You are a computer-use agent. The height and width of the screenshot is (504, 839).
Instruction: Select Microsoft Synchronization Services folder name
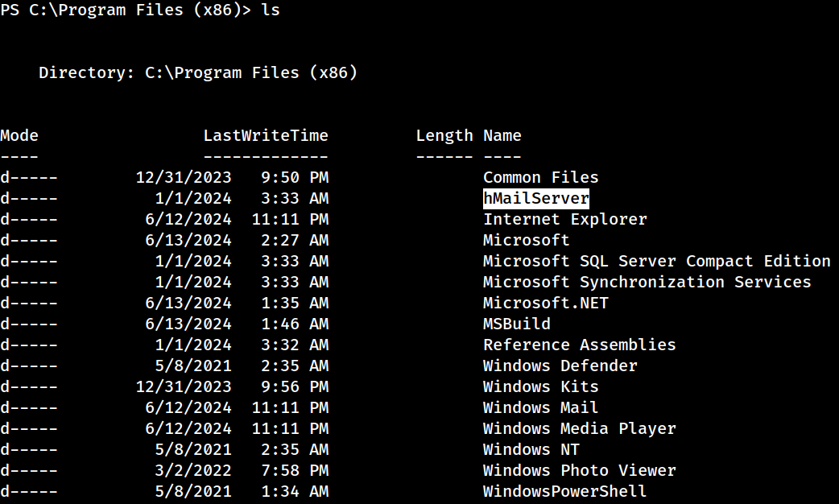coord(647,282)
